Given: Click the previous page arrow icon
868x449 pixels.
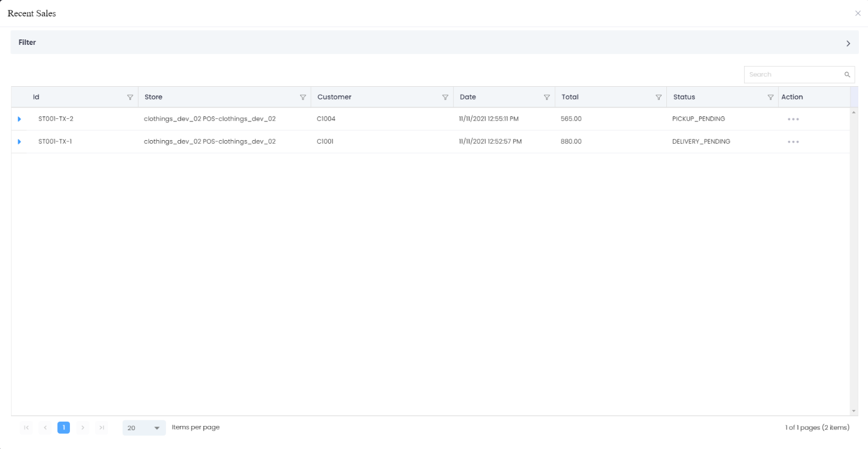Looking at the screenshot, I should click(x=45, y=427).
